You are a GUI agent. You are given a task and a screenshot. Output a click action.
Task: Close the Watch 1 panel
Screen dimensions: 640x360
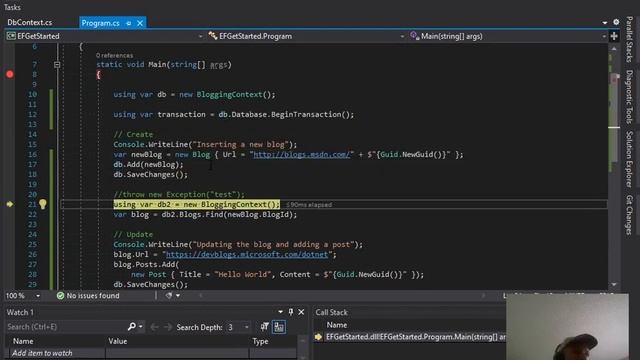click(x=301, y=312)
